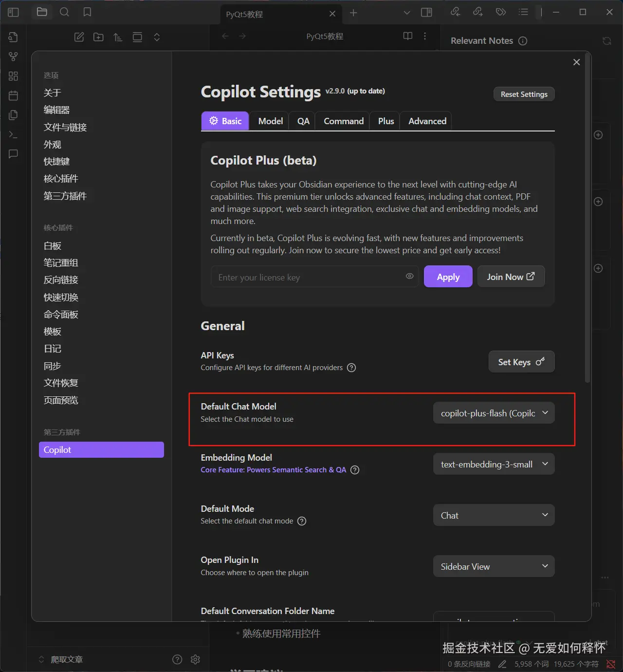Open Relevant Notes info icon
The image size is (623, 672).
point(523,41)
